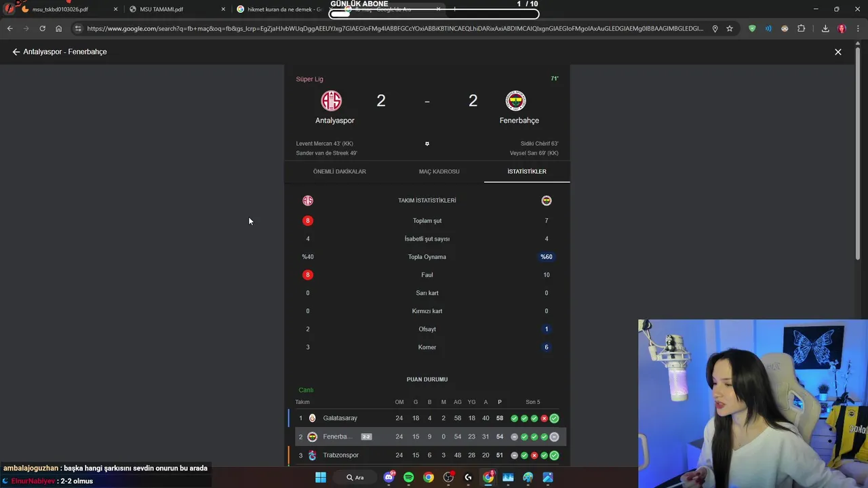Click the green 'Canlı' live label
Screen dimensions: 868x488
(x=306, y=390)
